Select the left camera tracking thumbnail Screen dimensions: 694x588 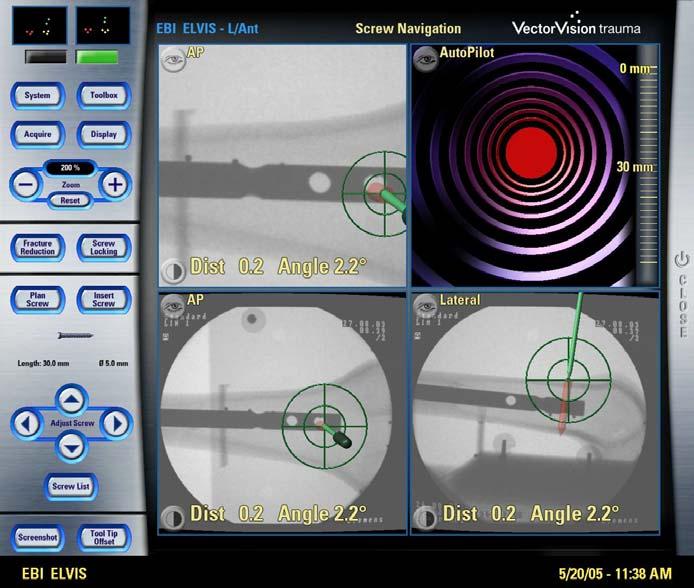tap(40, 26)
